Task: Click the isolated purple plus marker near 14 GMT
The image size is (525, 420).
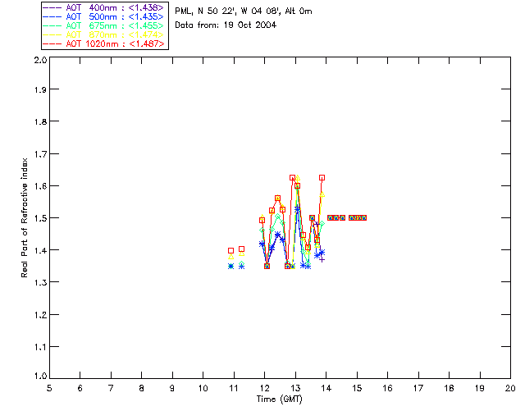Action: click(322, 259)
